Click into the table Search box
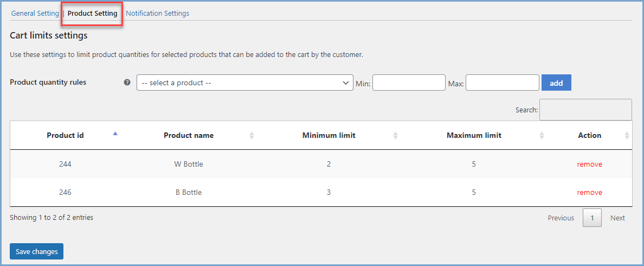Screen dimensions: 644x266 click(585, 110)
